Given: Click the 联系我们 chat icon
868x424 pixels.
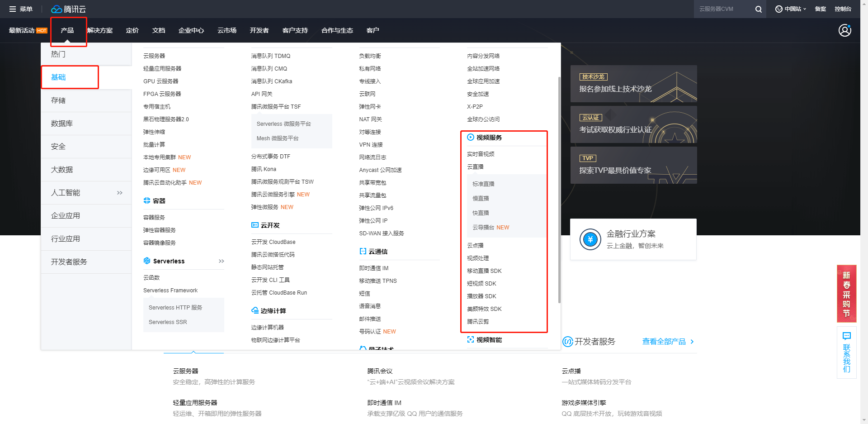Looking at the screenshot, I should tap(846, 336).
